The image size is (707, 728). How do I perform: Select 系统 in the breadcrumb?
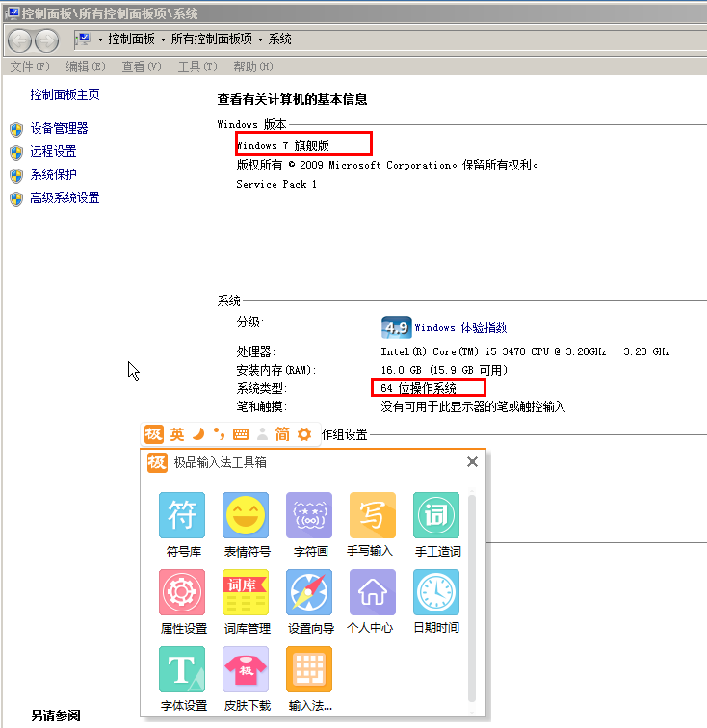point(279,39)
